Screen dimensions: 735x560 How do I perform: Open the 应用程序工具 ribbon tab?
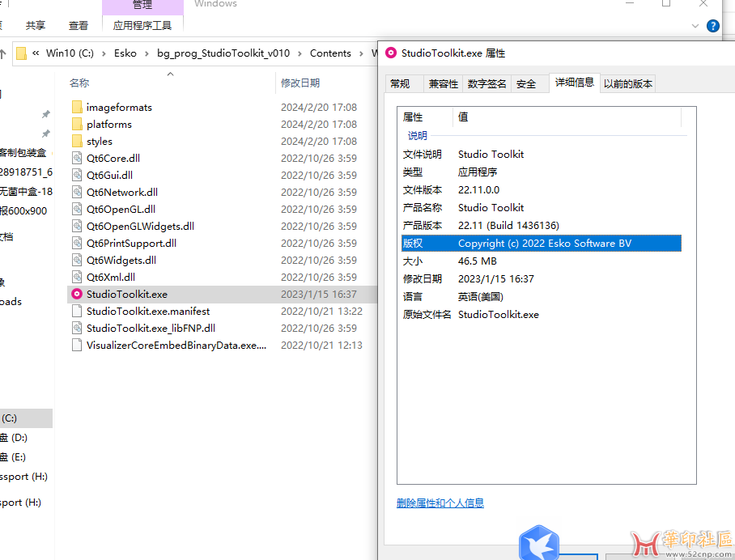pyautogui.click(x=142, y=25)
